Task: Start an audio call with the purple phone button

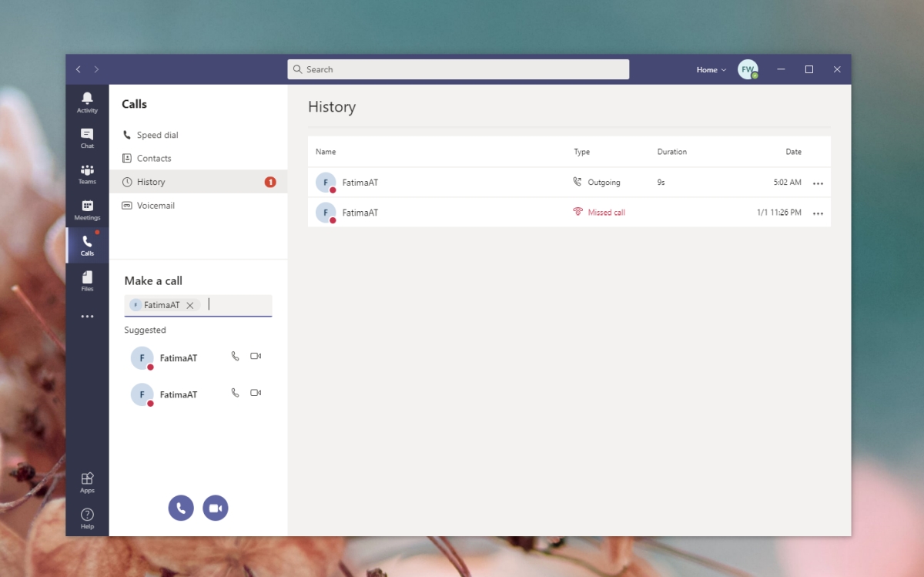Action: [181, 508]
